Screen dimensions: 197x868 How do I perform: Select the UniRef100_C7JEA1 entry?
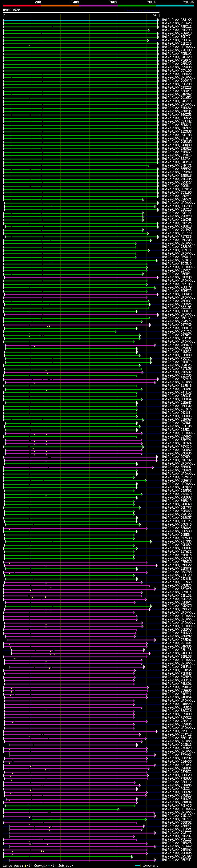pyautogui.click(x=176, y=640)
